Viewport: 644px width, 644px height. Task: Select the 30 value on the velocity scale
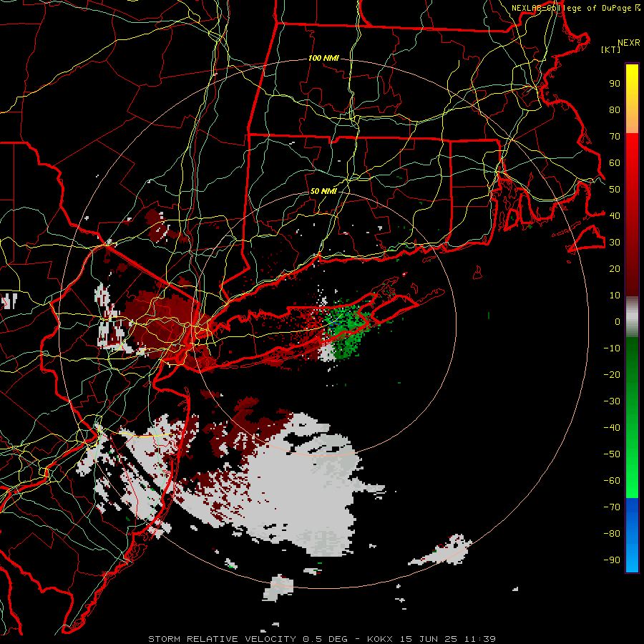pyautogui.click(x=615, y=243)
